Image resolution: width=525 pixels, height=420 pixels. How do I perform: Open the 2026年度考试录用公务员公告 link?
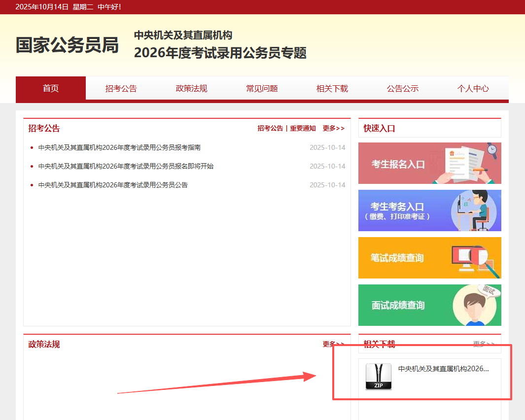pyautogui.click(x=113, y=185)
